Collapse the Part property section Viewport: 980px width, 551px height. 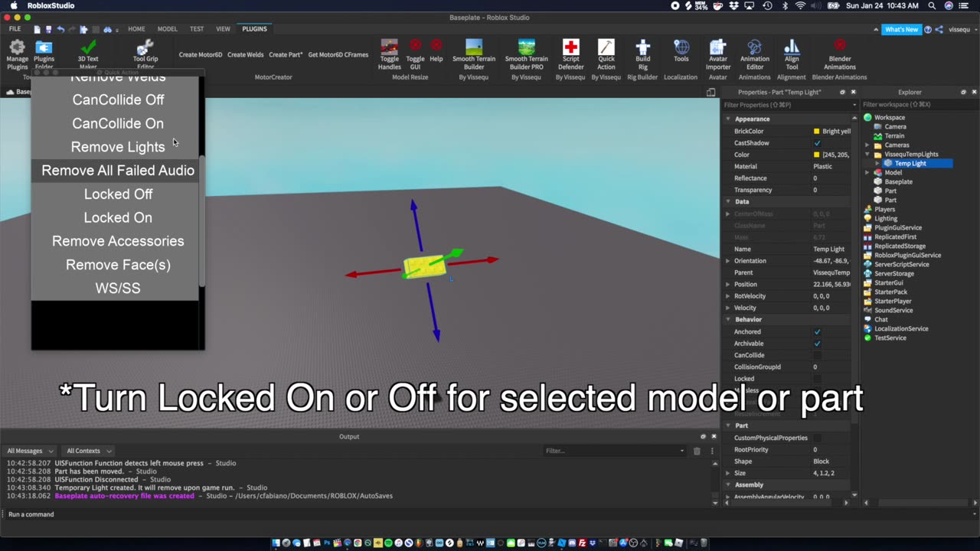click(x=728, y=425)
